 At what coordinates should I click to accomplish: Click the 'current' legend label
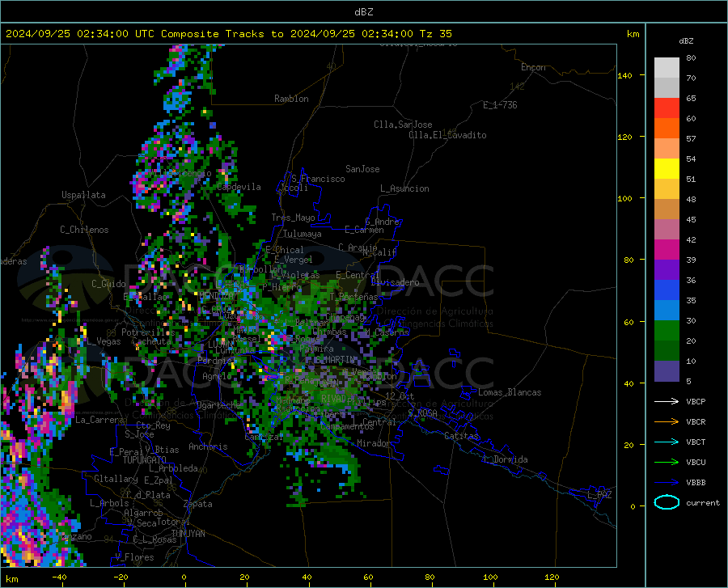(x=702, y=502)
